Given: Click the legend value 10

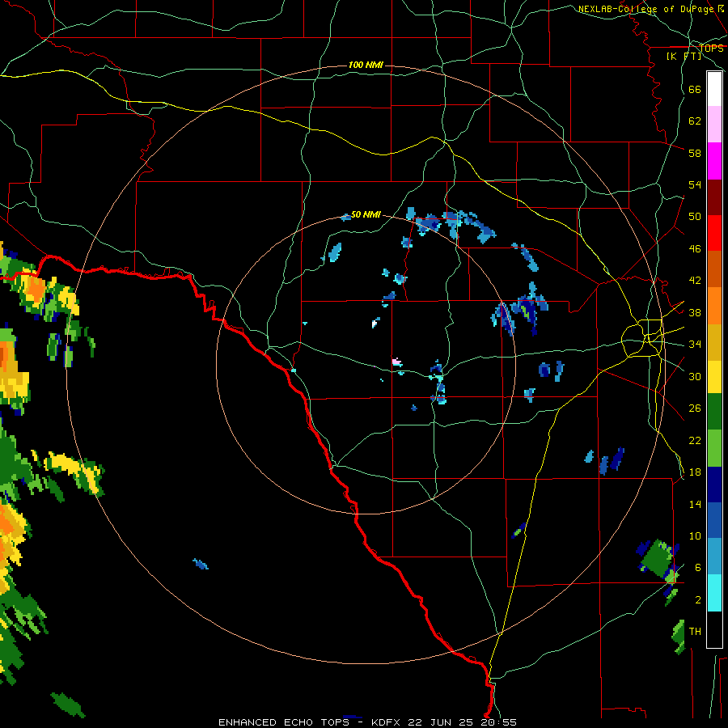Looking at the screenshot, I should [x=695, y=535].
